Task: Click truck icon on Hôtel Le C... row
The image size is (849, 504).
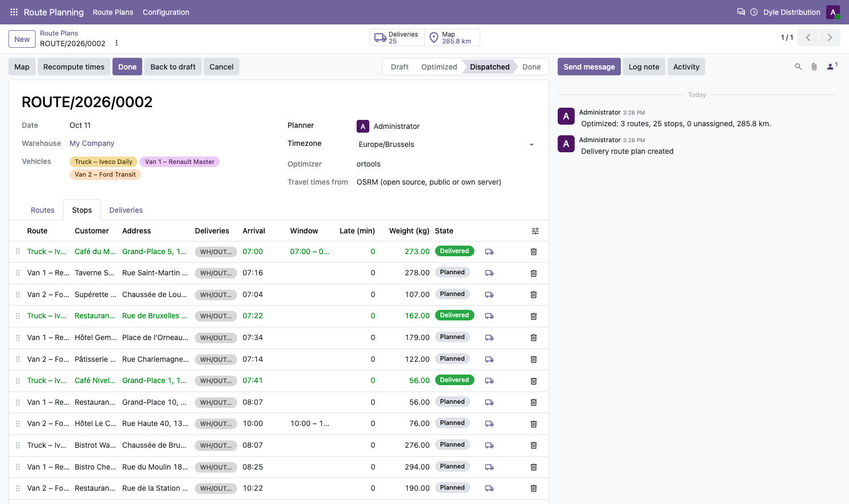Action: [x=489, y=423]
